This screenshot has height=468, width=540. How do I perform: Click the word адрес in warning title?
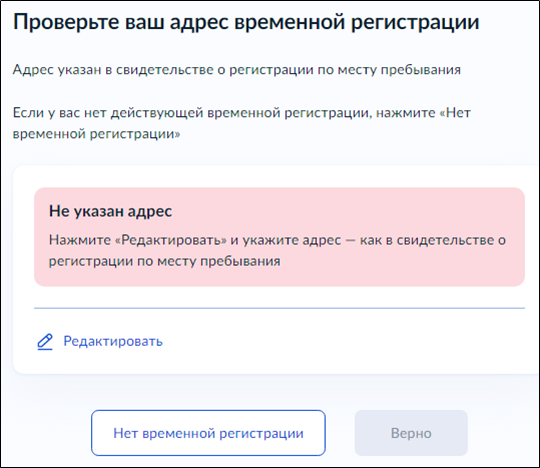coord(149,212)
